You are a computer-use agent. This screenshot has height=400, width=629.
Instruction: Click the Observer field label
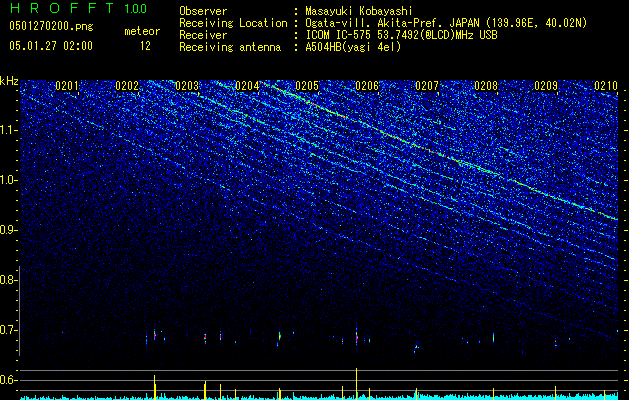click(x=203, y=11)
